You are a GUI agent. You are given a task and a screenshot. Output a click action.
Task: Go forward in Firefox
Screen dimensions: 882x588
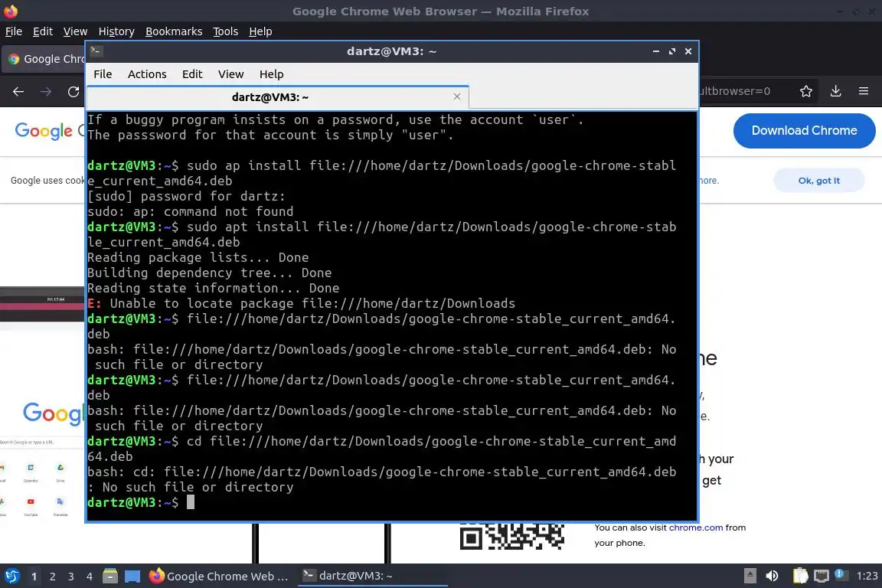coord(46,91)
